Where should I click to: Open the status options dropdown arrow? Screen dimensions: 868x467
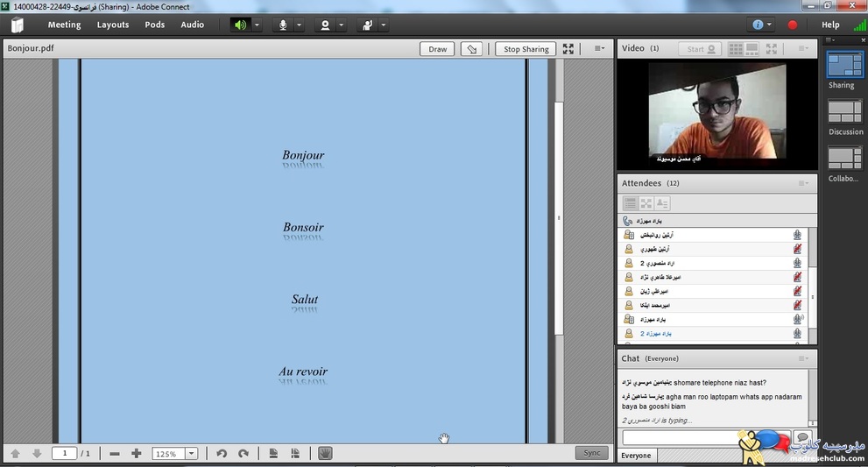click(x=383, y=25)
